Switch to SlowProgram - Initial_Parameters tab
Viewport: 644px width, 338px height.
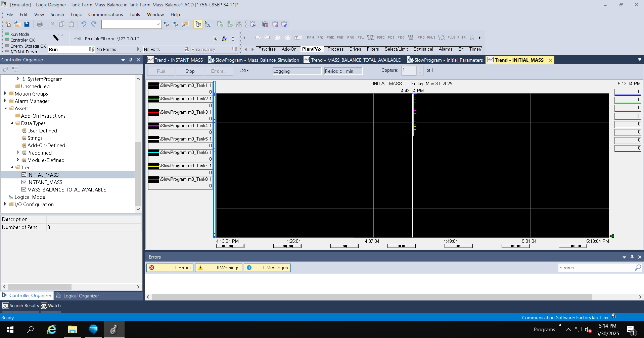[445, 60]
